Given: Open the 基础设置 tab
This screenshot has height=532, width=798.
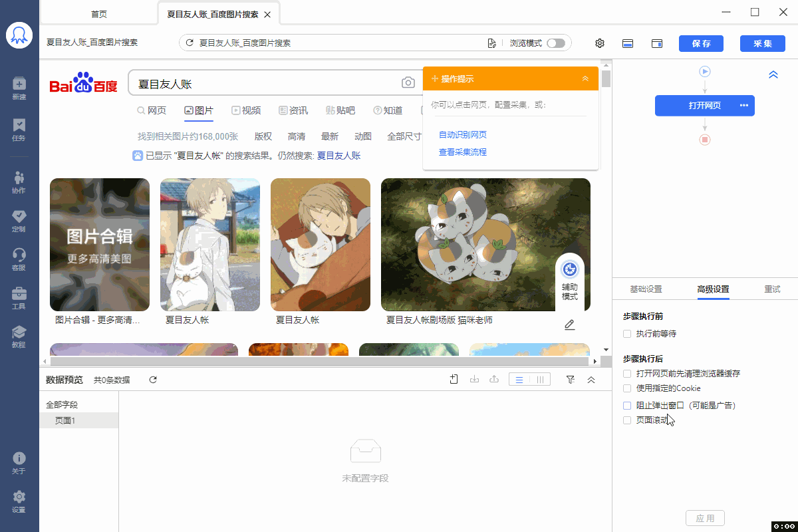Looking at the screenshot, I should click(646, 289).
